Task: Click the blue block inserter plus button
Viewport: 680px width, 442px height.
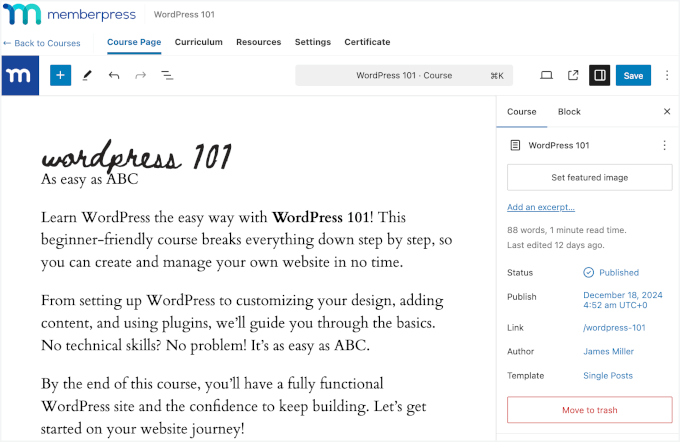Action: pyautogui.click(x=60, y=75)
